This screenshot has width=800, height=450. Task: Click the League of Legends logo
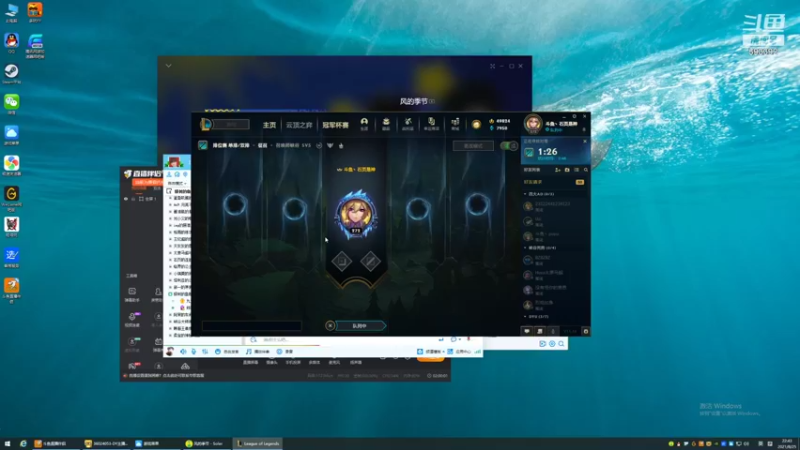(206, 124)
